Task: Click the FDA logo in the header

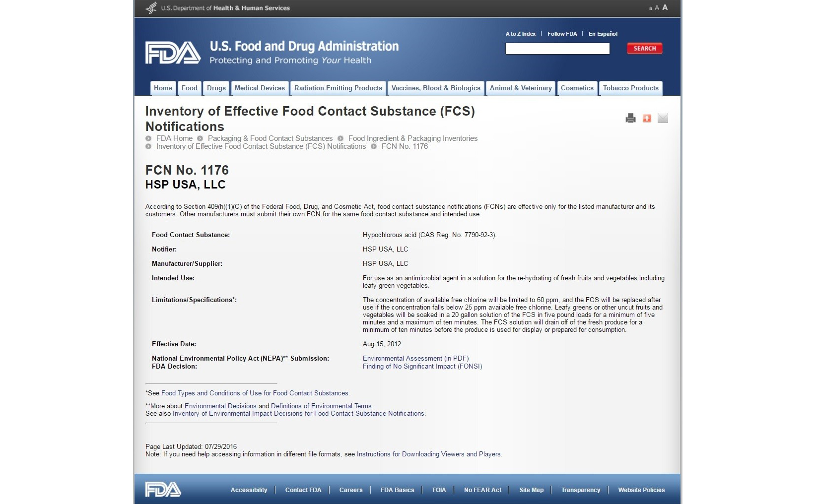Action: tap(173, 53)
